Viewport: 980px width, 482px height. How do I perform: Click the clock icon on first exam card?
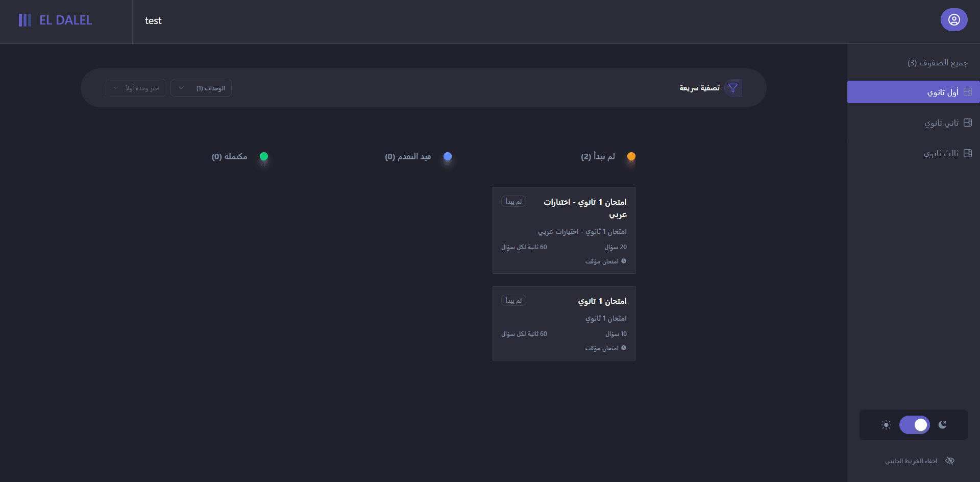pyautogui.click(x=624, y=261)
